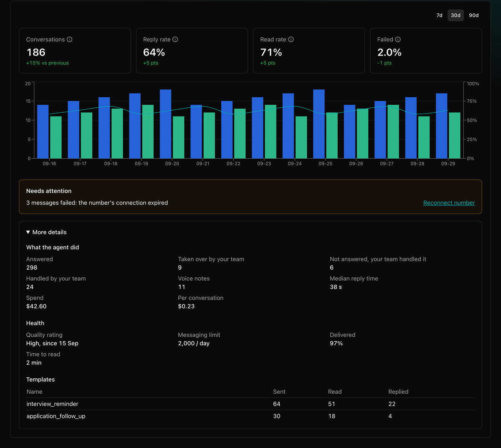The height and width of the screenshot is (448, 501).
Task: Click the Median reply time value 38 s
Action: click(x=336, y=287)
